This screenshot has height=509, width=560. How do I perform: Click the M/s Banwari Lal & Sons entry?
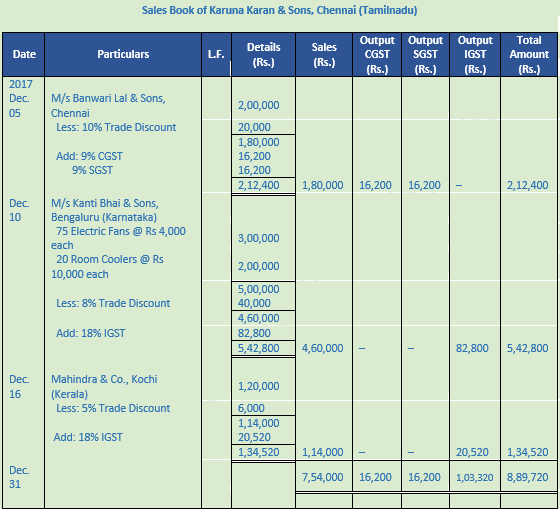tap(108, 105)
